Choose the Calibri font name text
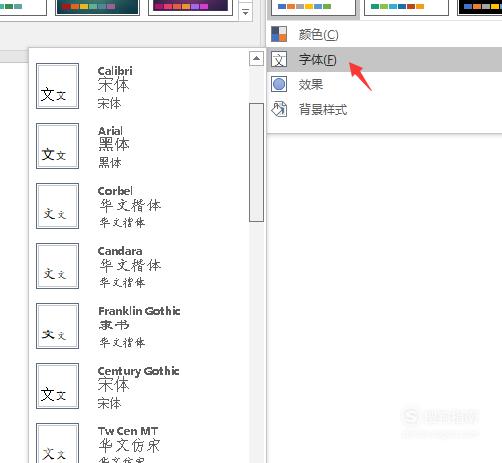 115,71
